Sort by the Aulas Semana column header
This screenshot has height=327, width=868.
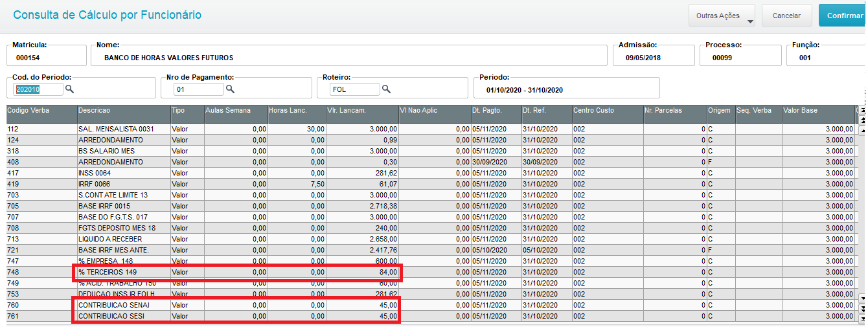[236, 114]
